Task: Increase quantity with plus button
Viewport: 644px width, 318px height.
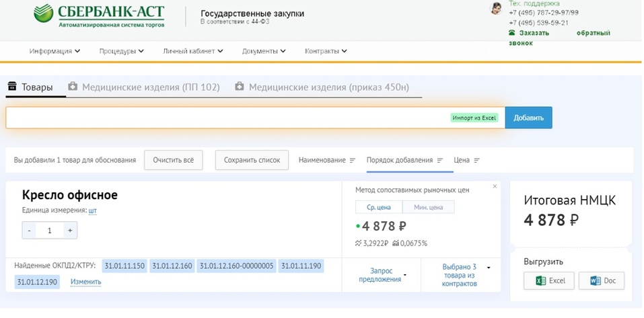Action: click(x=69, y=231)
